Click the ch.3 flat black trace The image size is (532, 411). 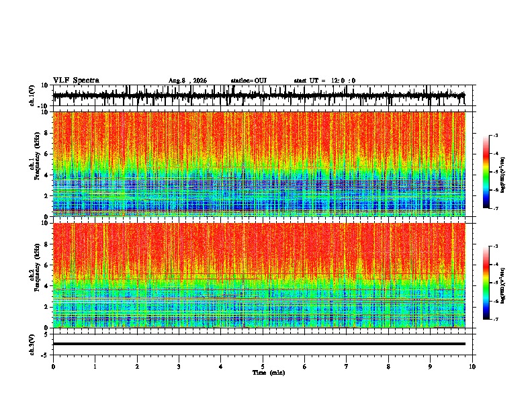point(259,344)
